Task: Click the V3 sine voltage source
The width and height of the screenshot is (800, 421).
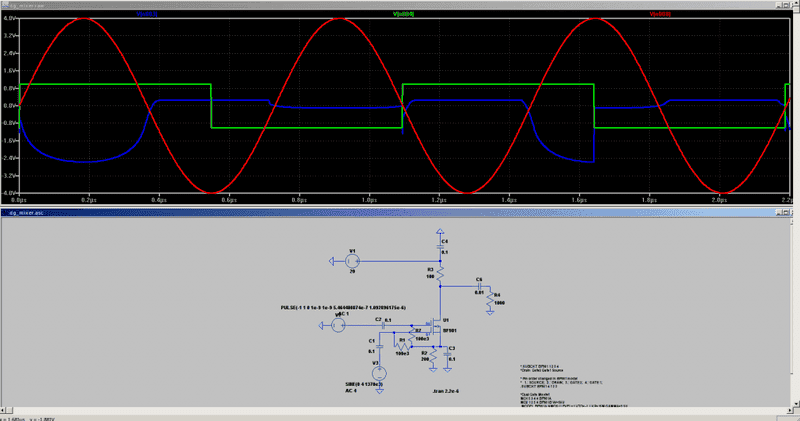Action: [378, 374]
